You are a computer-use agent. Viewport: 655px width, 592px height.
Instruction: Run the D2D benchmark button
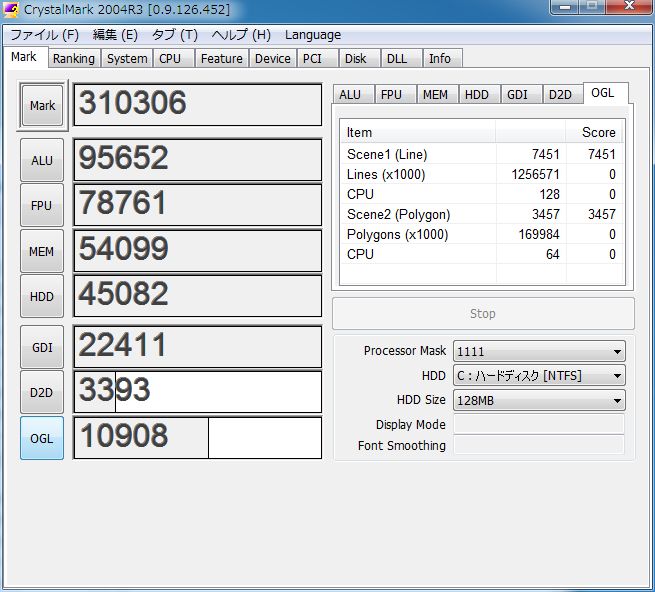tap(42, 392)
